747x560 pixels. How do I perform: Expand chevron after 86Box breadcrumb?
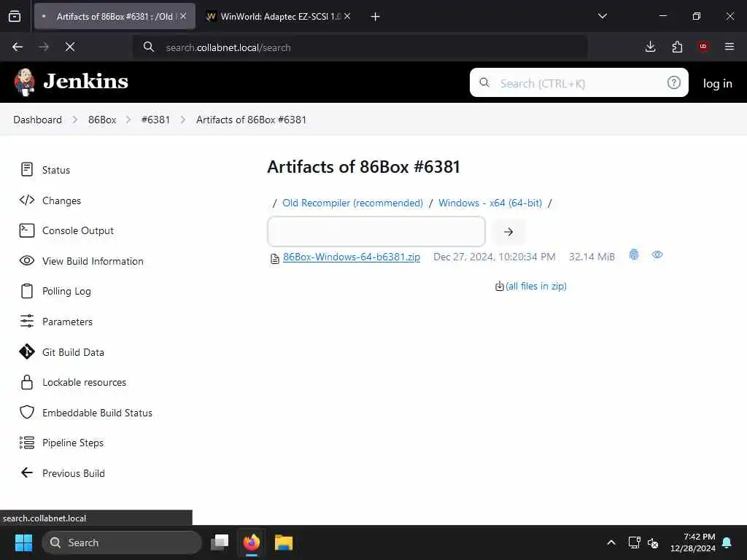click(128, 120)
